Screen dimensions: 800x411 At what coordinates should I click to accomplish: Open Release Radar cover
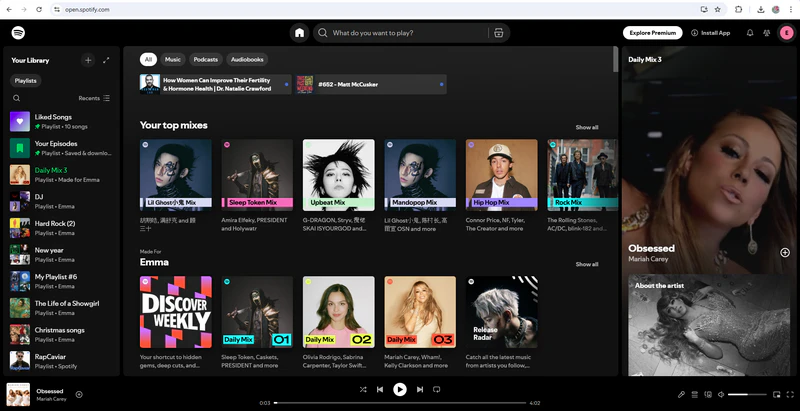click(x=502, y=312)
